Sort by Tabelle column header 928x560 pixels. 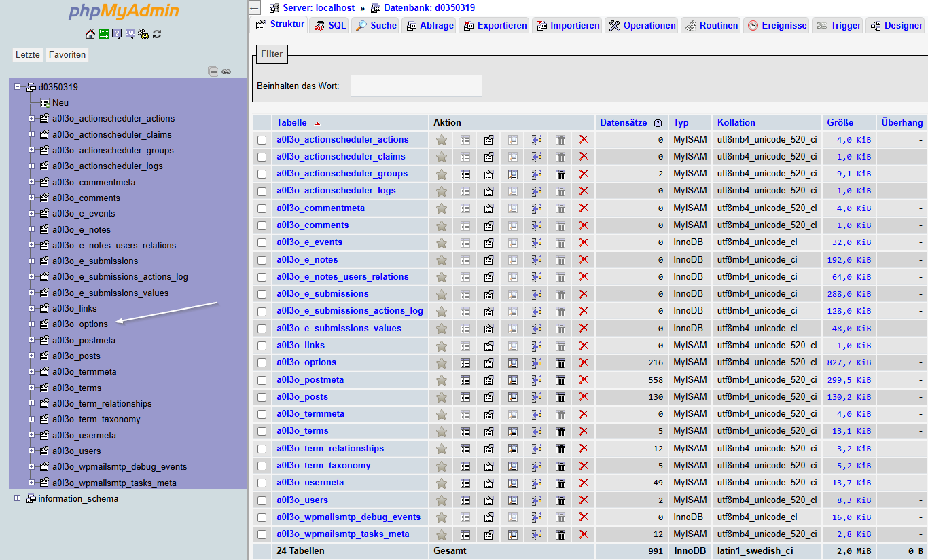coord(291,123)
